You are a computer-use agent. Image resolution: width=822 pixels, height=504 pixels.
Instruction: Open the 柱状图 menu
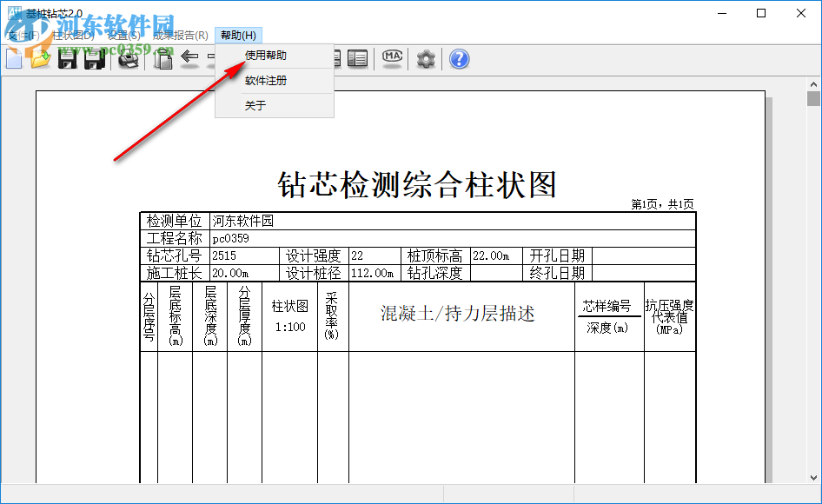[73, 36]
